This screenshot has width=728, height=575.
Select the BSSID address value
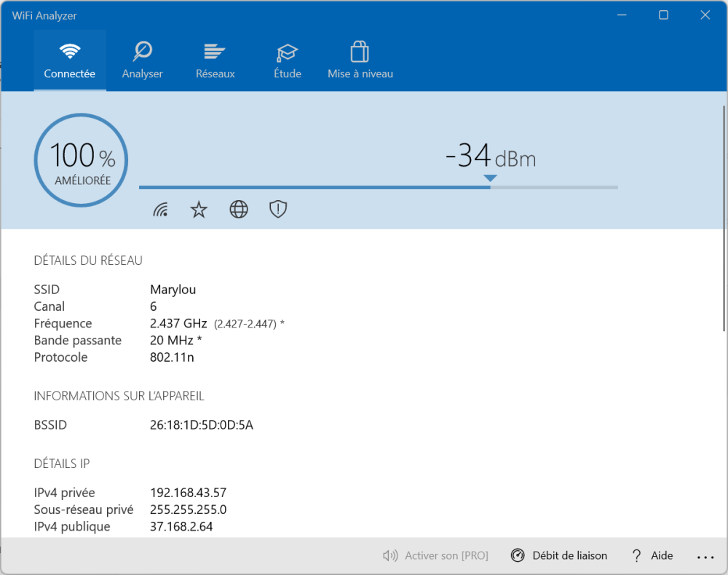tap(202, 425)
